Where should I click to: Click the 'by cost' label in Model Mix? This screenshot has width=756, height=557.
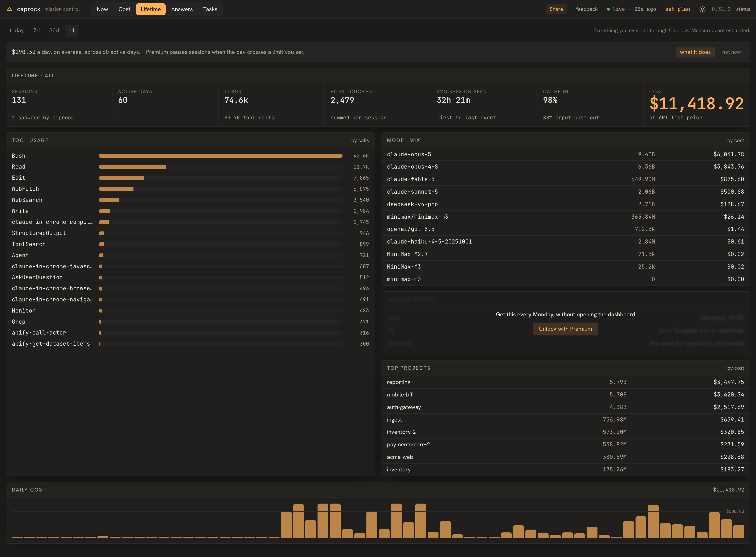735,140
